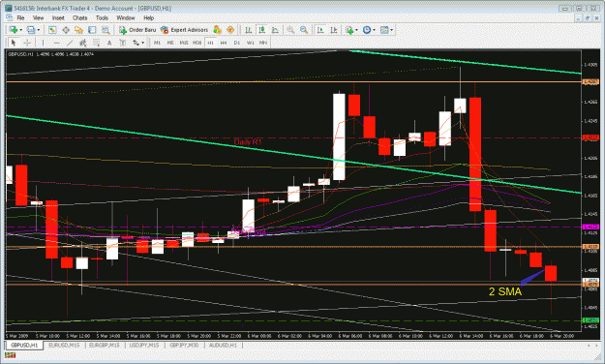
Task: Switch to W1 timeframe
Action: [251, 43]
